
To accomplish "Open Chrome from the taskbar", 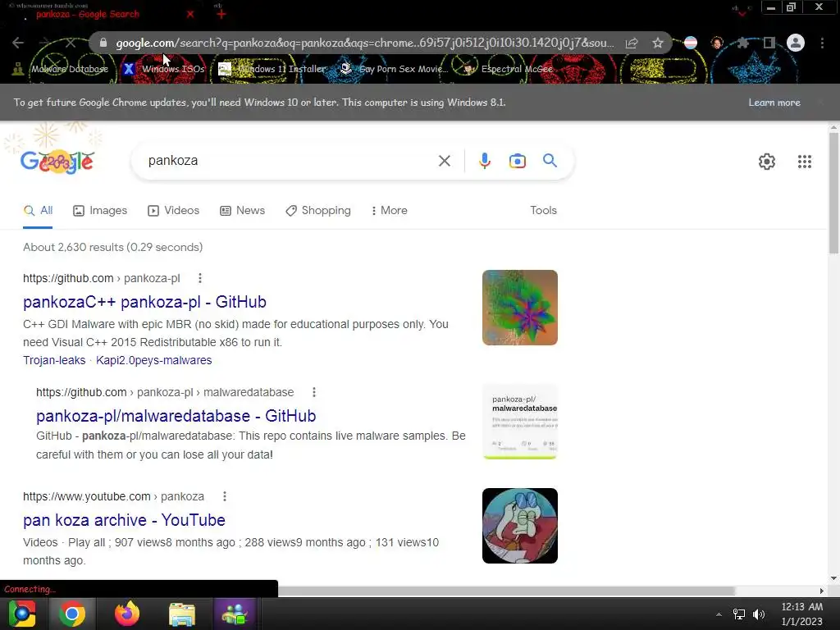I will [x=72, y=614].
